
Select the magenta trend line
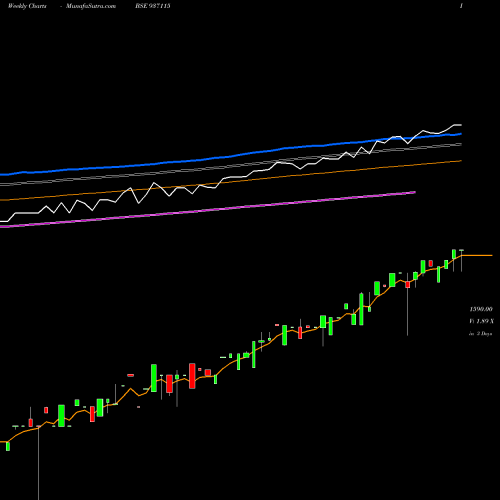click(x=207, y=210)
